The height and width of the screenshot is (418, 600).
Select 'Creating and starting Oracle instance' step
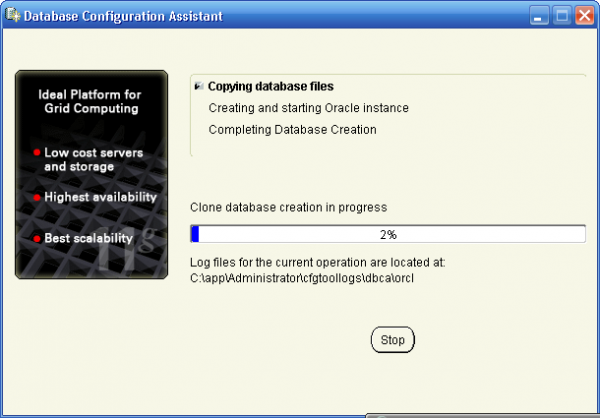pos(308,108)
